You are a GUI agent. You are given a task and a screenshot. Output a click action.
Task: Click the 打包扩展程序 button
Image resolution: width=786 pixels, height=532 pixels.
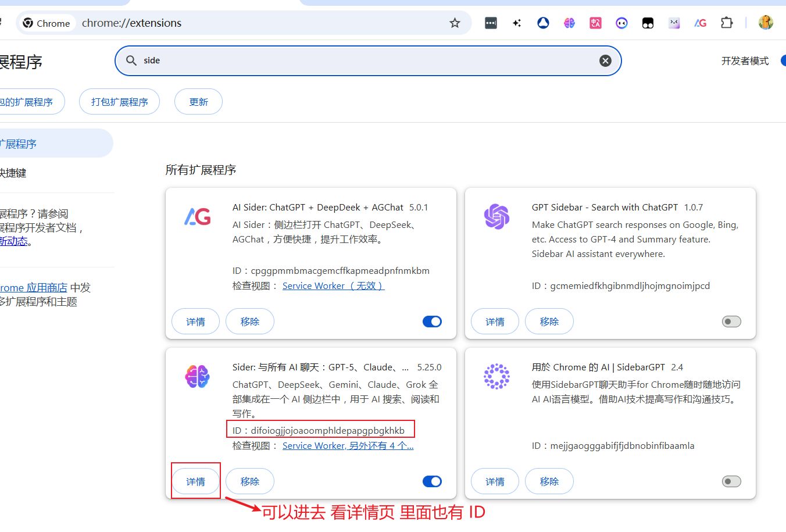point(119,102)
